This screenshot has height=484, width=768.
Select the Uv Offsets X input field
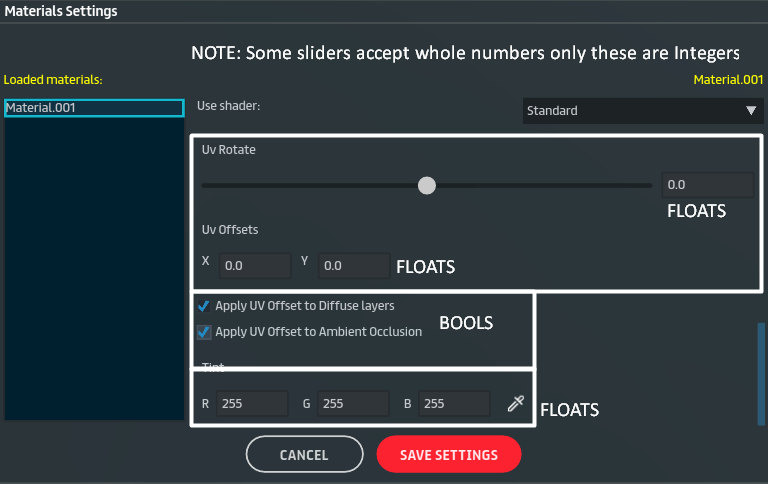point(254,266)
